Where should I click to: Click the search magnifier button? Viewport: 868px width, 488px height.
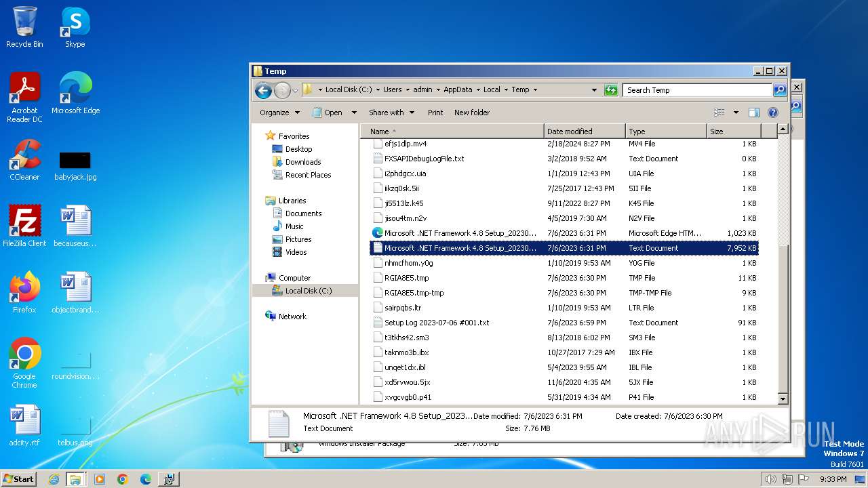pyautogui.click(x=780, y=89)
